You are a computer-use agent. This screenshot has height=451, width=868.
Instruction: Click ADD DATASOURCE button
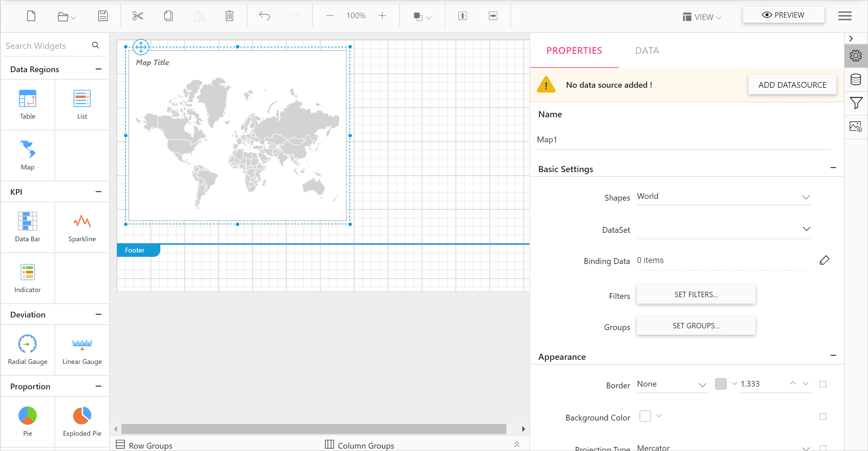(792, 85)
